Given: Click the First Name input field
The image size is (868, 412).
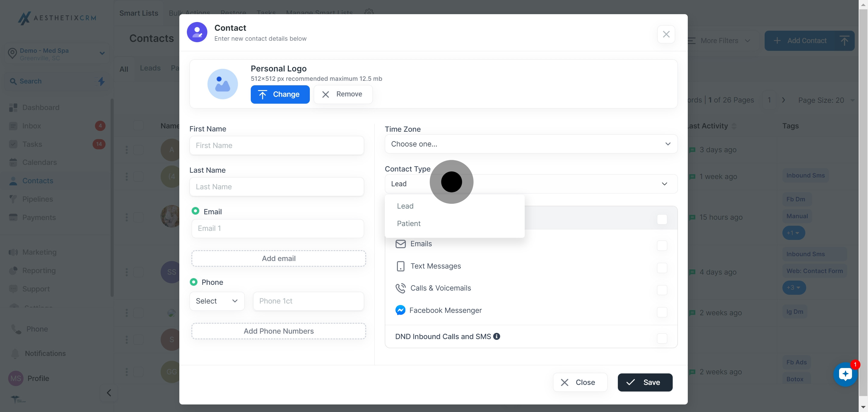Looking at the screenshot, I should 276,145.
